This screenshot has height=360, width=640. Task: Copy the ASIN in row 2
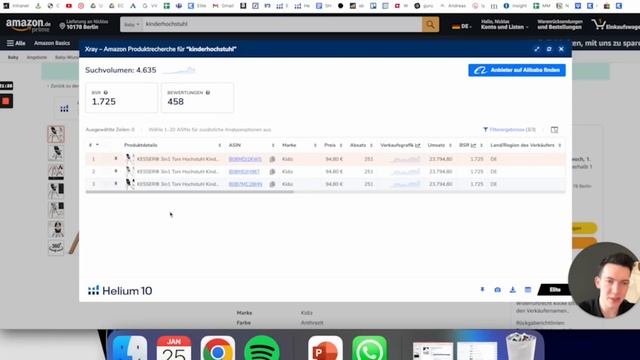272,172
